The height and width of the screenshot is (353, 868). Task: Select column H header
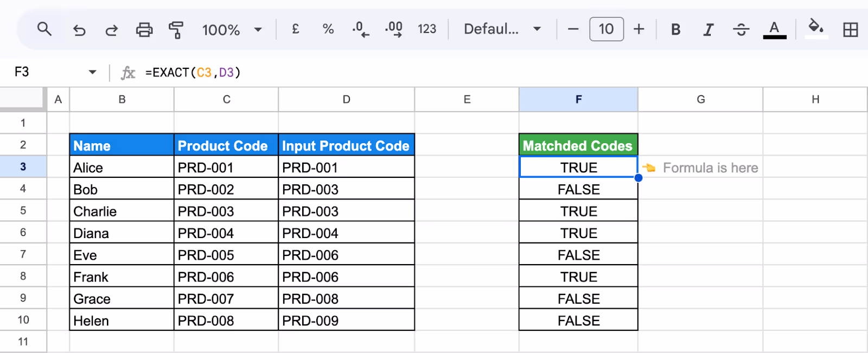click(815, 99)
